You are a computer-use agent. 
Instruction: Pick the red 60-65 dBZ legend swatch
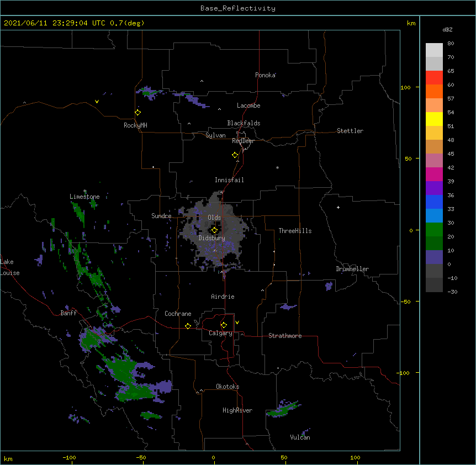434,77
